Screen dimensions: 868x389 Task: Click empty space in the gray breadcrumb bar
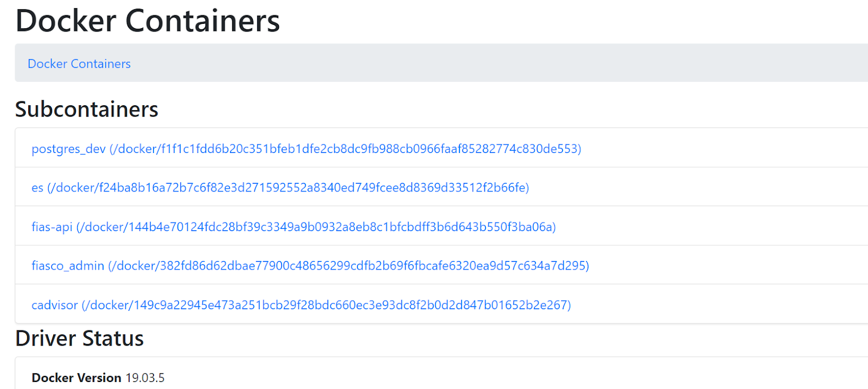pyautogui.click(x=488, y=63)
